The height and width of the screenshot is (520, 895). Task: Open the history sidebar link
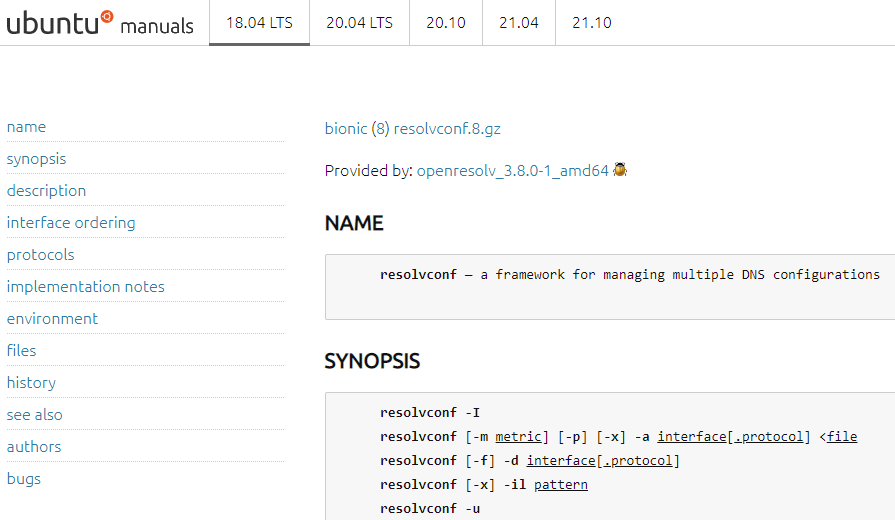click(31, 382)
